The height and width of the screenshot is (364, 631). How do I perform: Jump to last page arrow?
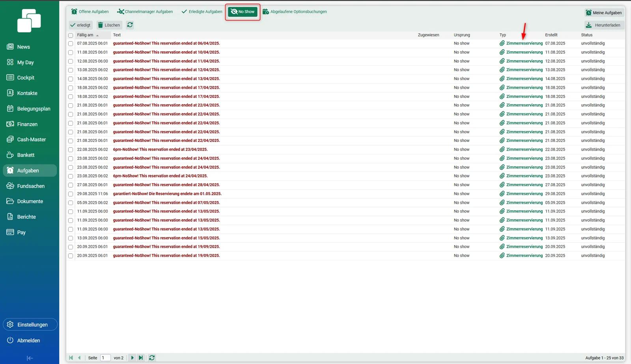[140, 358]
